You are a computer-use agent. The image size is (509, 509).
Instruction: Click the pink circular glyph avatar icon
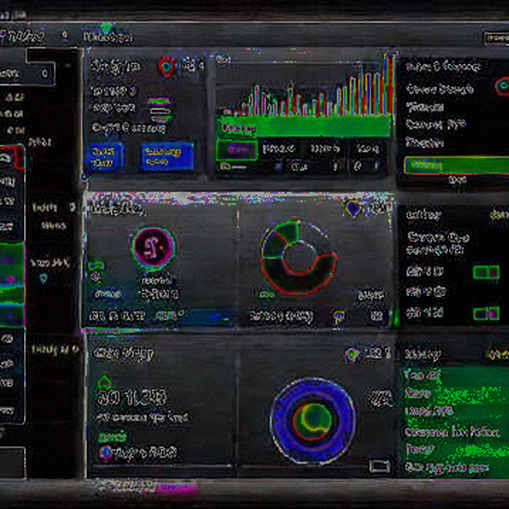[154, 248]
